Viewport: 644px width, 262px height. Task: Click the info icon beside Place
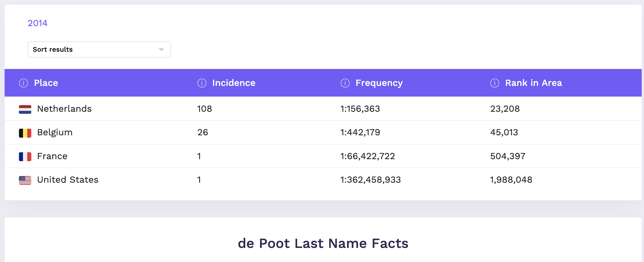(x=24, y=83)
